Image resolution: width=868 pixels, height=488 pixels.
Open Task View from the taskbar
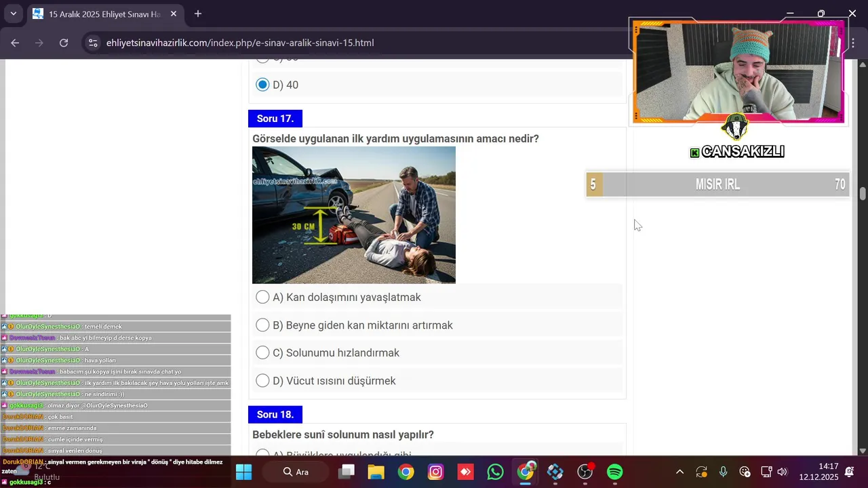pos(347,472)
